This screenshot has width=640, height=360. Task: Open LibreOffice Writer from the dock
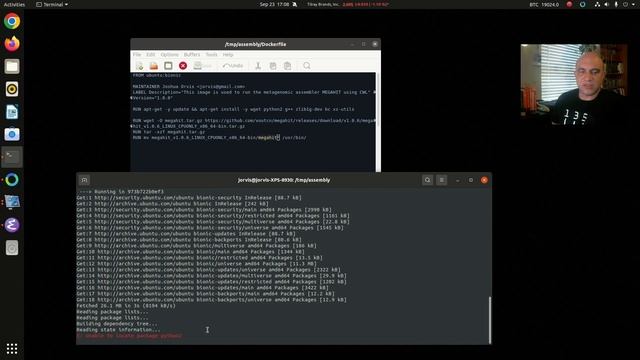coord(12,112)
